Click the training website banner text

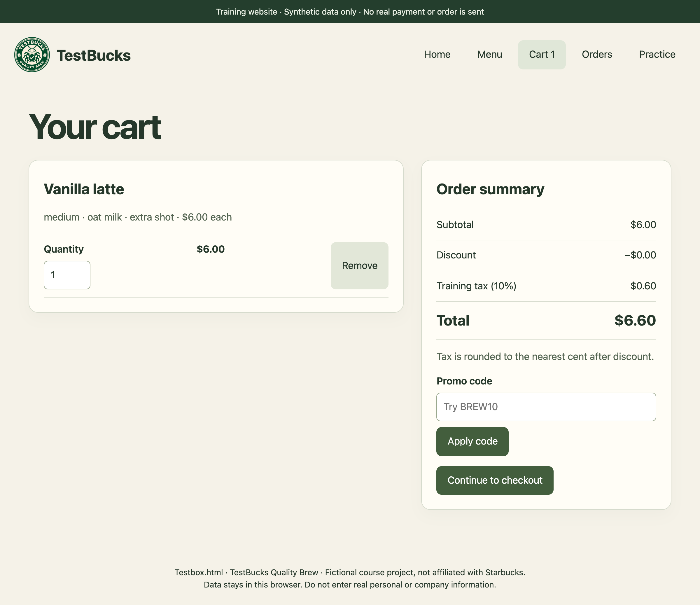coord(350,12)
